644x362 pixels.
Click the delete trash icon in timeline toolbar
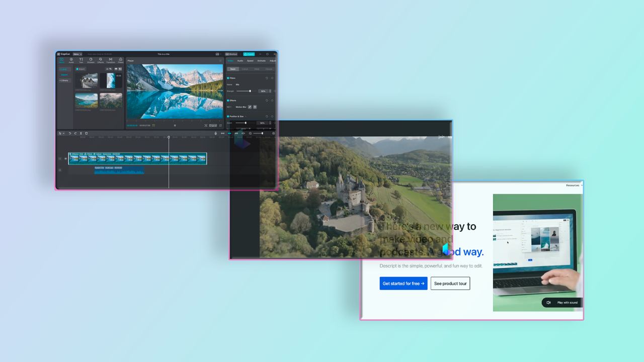click(x=86, y=133)
